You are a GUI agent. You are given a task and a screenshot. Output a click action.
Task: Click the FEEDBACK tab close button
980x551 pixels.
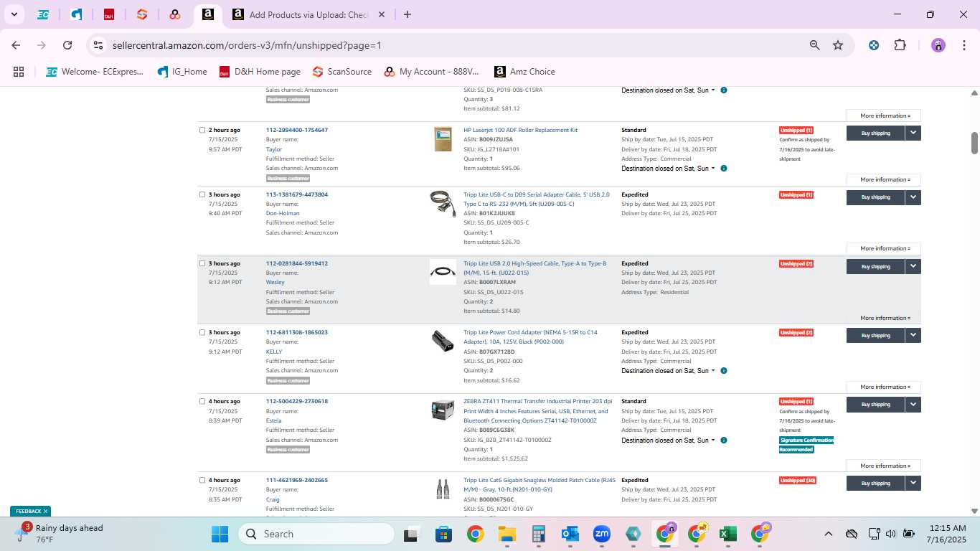pyautogui.click(x=45, y=511)
